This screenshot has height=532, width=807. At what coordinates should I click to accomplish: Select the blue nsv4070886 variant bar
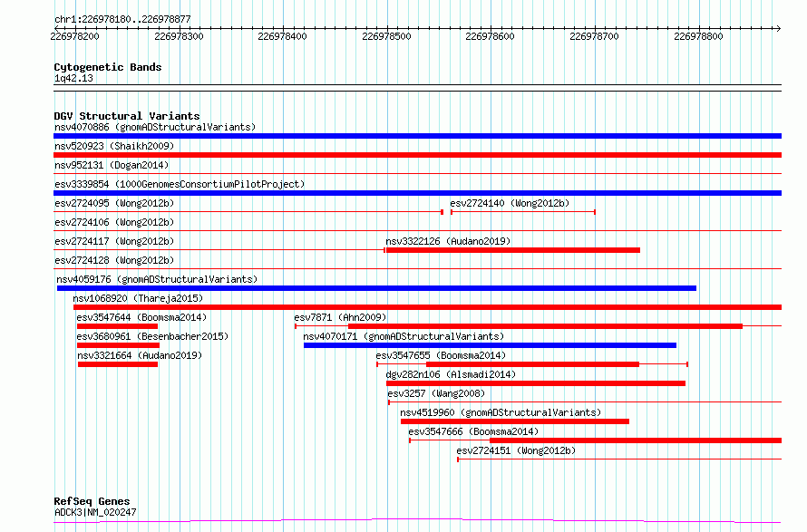(x=417, y=136)
